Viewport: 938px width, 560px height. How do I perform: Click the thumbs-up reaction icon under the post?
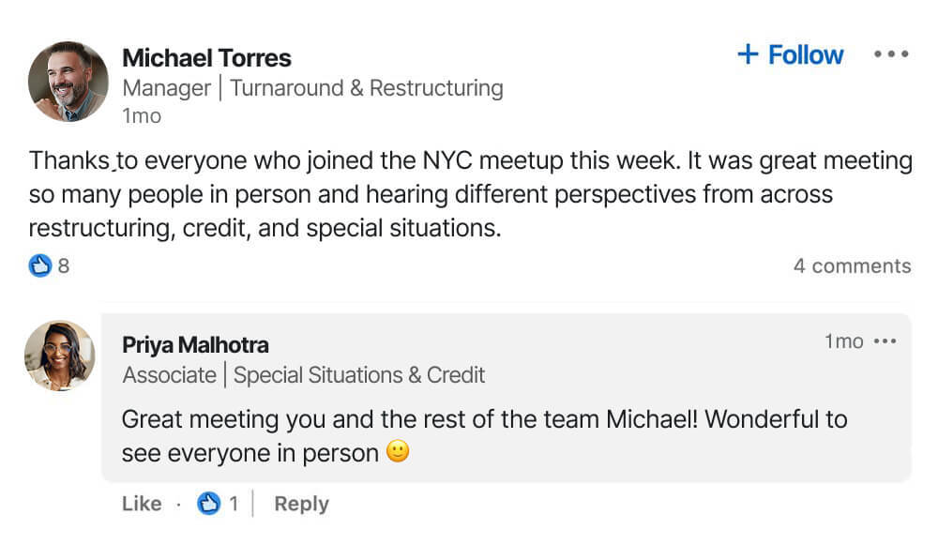click(x=39, y=266)
